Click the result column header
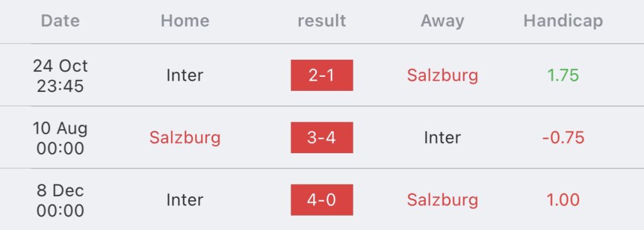 point(321,21)
